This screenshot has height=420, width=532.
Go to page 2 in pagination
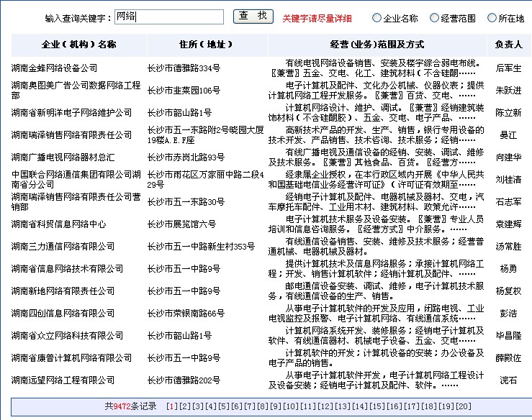click(184, 406)
